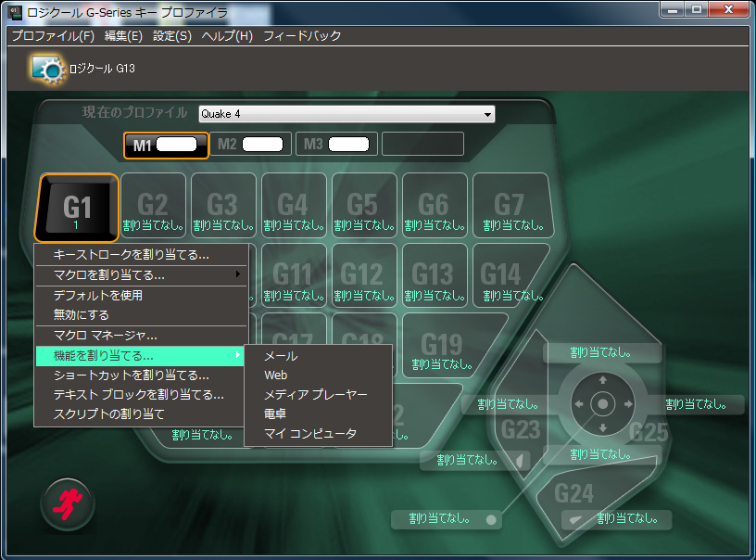Switch to M3 mode
The image size is (756, 560).
(336, 145)
